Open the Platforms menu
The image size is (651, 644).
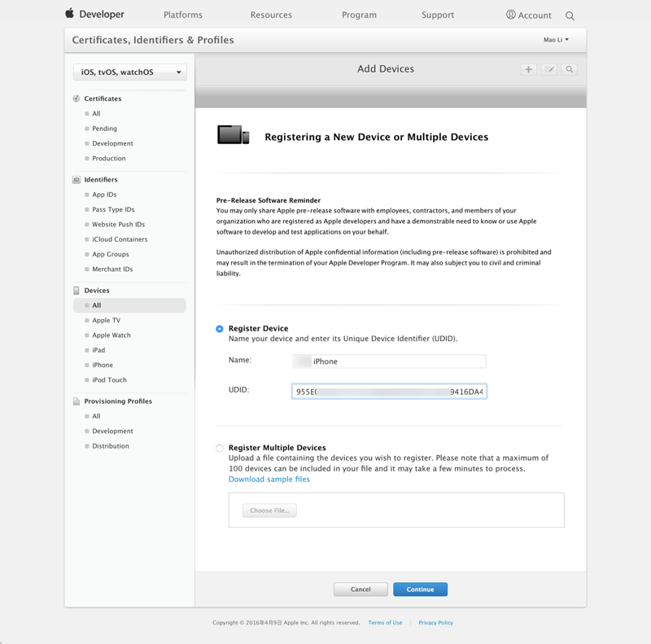[x=183, y=15]
